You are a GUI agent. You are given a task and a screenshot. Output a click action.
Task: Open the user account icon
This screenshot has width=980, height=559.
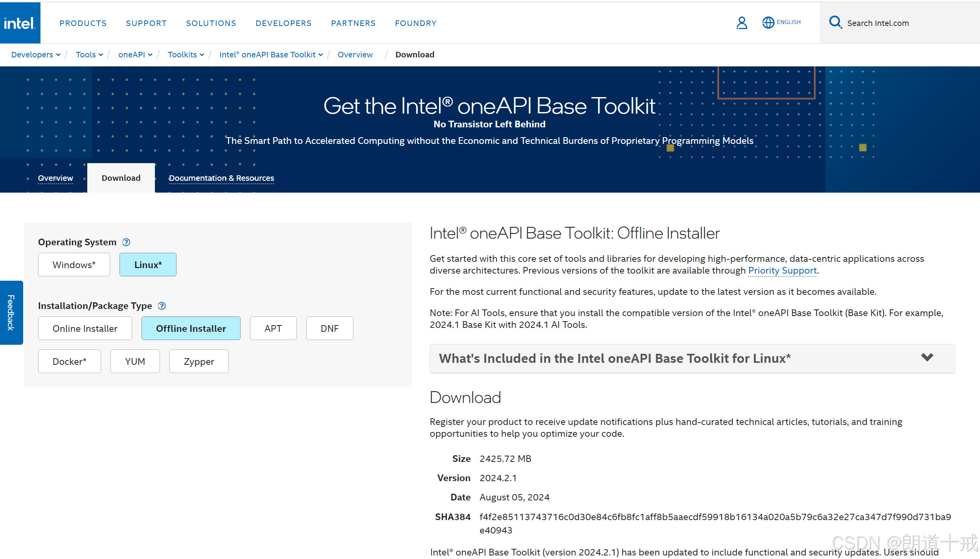(x=742, y=23)
